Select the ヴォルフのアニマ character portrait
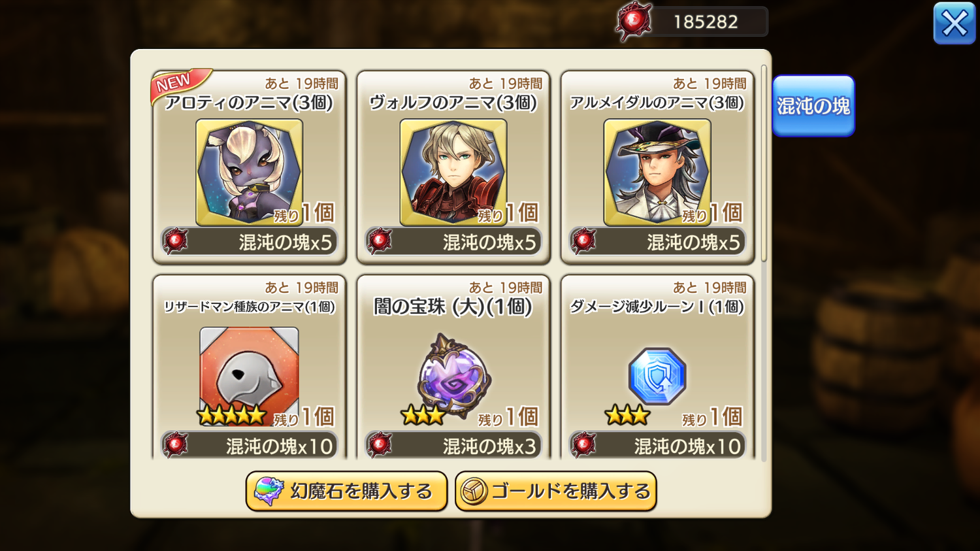 453,173
